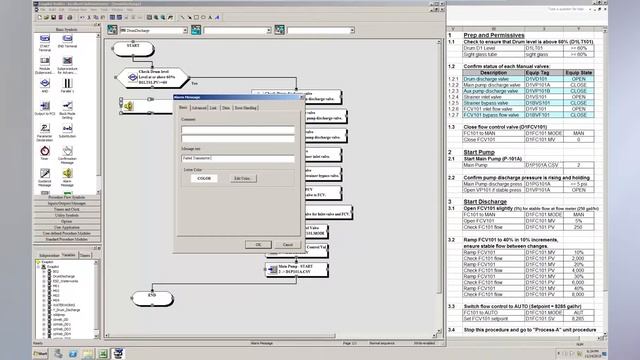Viewport: 640px width, 360px height.
Task: Expand the Y_Drum_Discharge tree node
Action: click(x=44, y=310)
